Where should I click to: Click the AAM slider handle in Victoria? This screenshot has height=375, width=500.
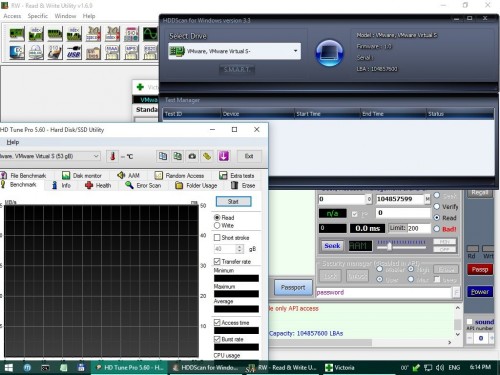(x=389, y=247)
